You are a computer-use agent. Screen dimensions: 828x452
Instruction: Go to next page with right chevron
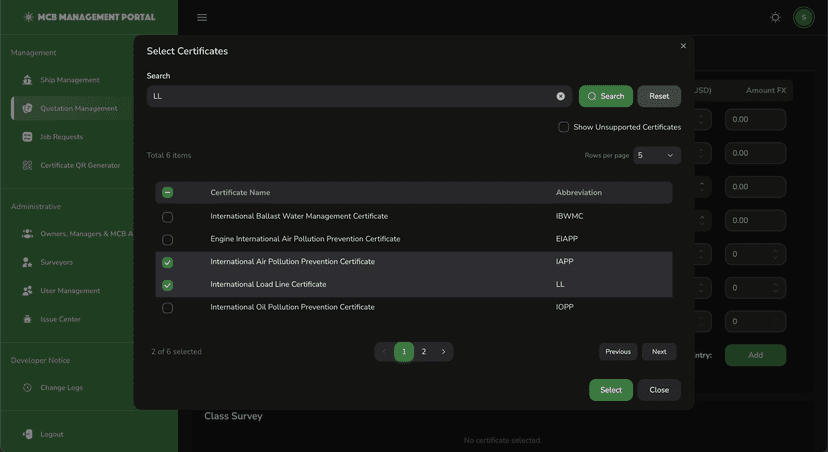point(444,352)
